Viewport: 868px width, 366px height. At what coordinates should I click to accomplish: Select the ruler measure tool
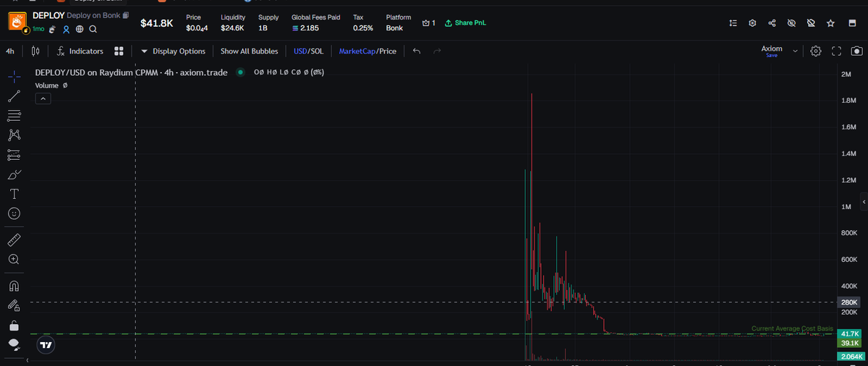tap(14, 239)
